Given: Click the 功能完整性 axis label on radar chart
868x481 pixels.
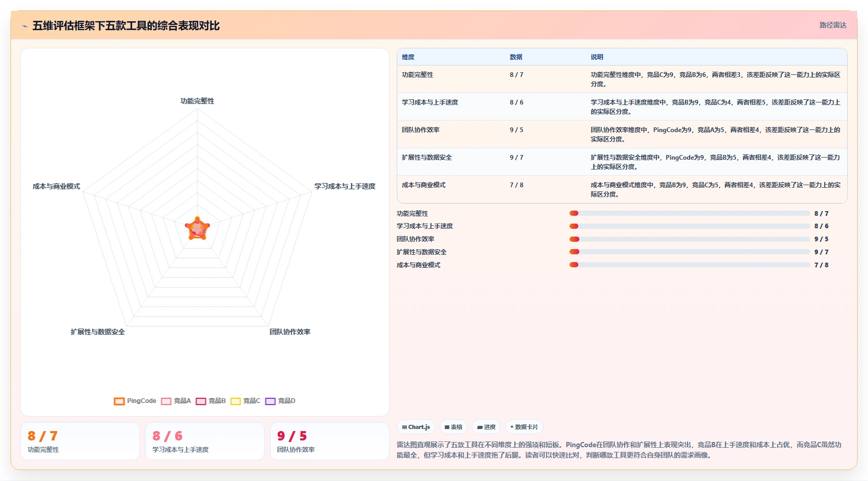Looking at the screenshot, I should pyautogui.click(x=197, y=101).
